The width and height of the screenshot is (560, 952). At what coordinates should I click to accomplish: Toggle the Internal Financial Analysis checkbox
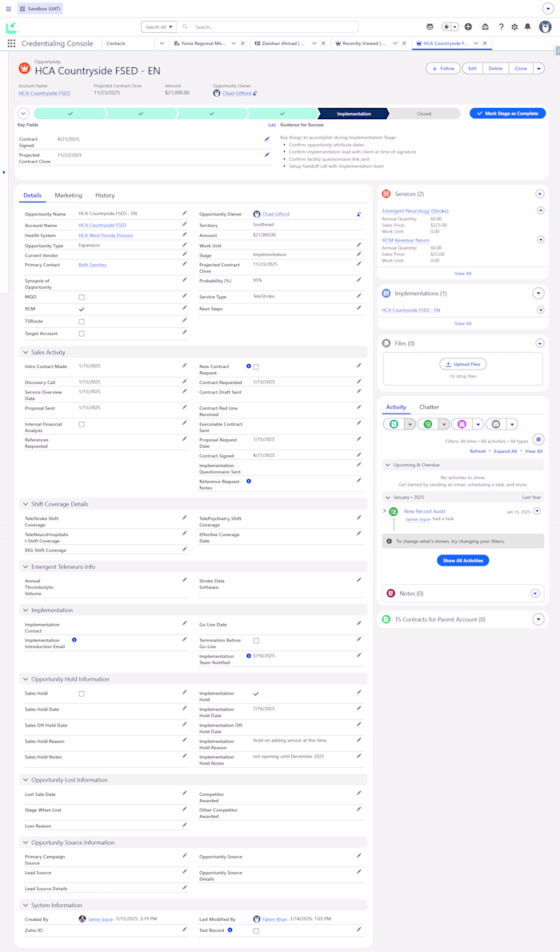[82, 424]
